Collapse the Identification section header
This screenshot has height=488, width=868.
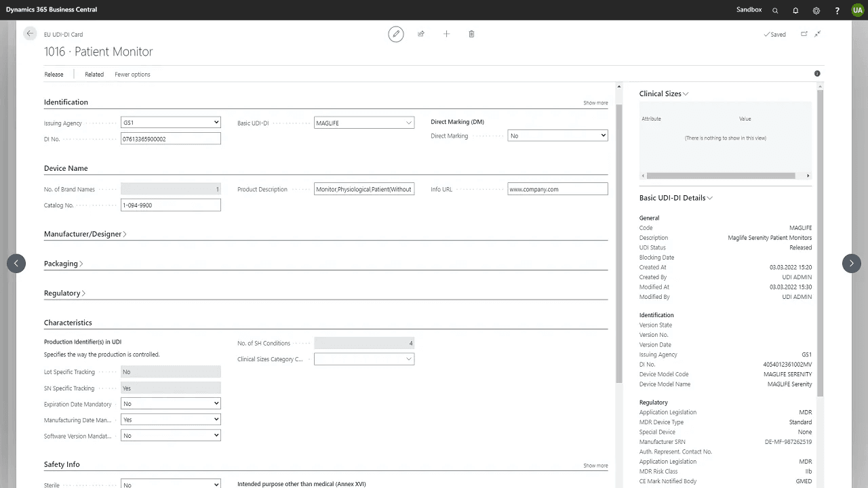[66, 102]
